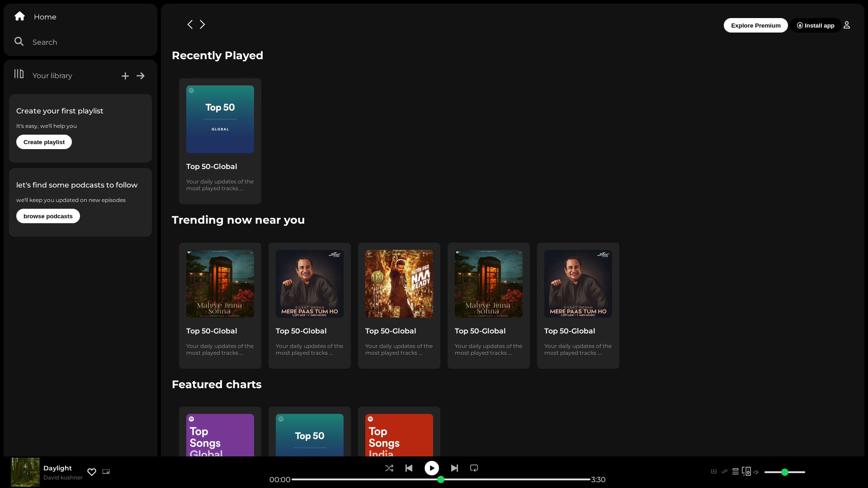868x488 pixels.
Task: Open Connect to a device icon
Action: coord(746,472)
